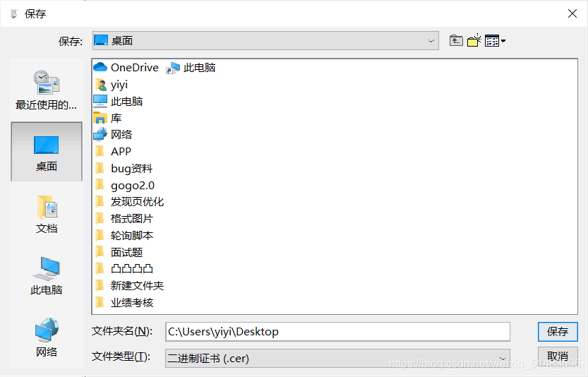The height and width of the screenshot is (377, 588).
Task: Select 最近使用的 sidebar icon
Action: tap(46, 90)
